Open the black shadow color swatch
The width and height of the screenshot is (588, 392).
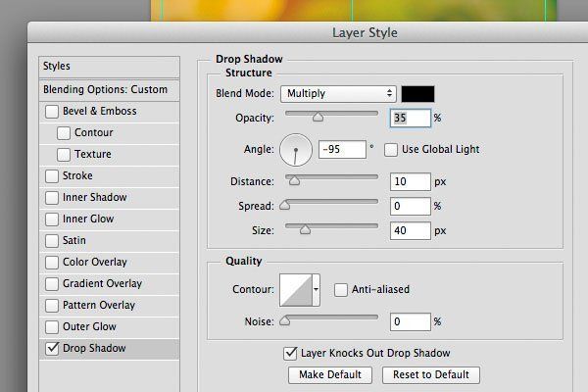click(x=418, y=94)
